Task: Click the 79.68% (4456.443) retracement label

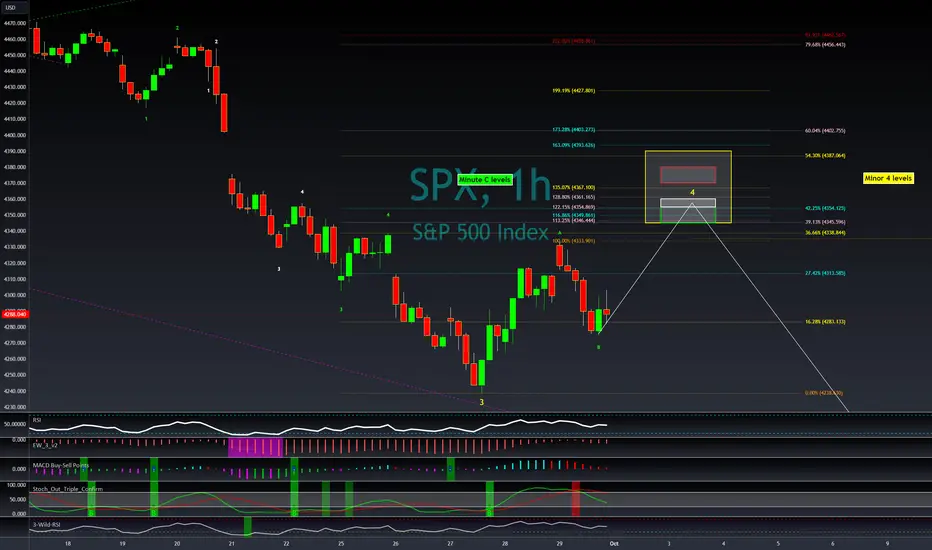Action: (825, 45)
